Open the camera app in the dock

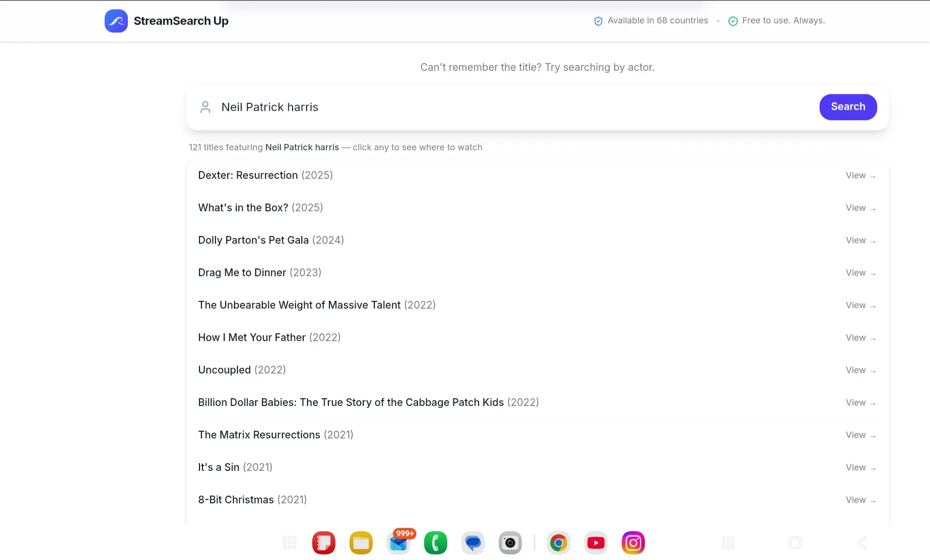(510, 543)
